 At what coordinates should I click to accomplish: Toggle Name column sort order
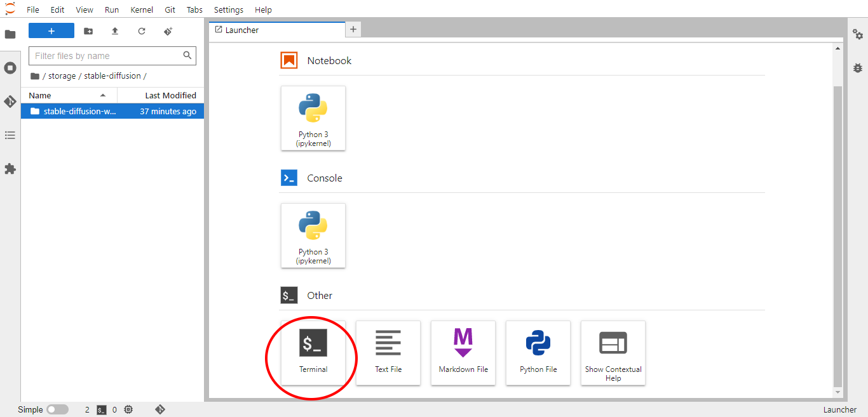point(39,95)
